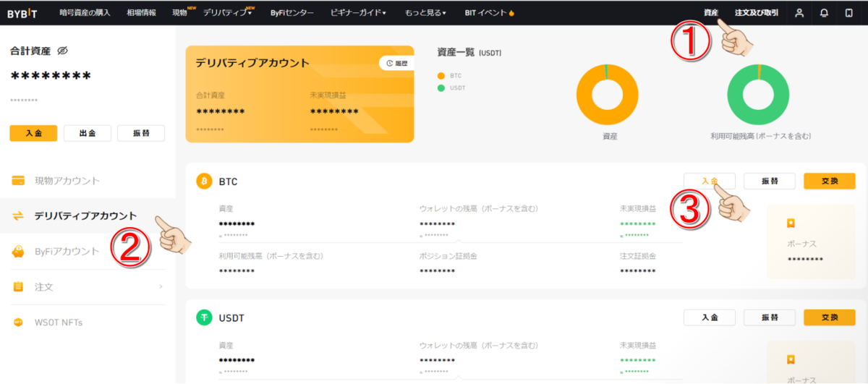This screenshot has width=868, height=384.
Task: Click the BTC ポジション証拠金 label
Action: click(448, 256)
